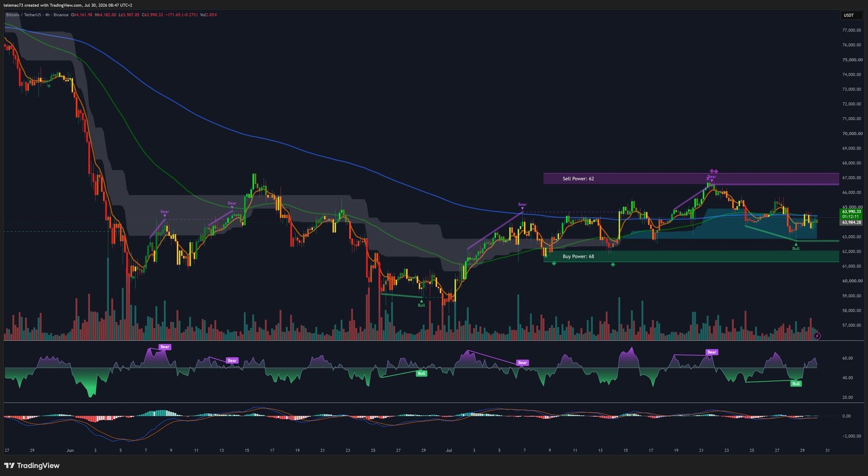868x476 pixels.
Task: Select the Sell Power: 62 label
Action: (x=578, y=178)
